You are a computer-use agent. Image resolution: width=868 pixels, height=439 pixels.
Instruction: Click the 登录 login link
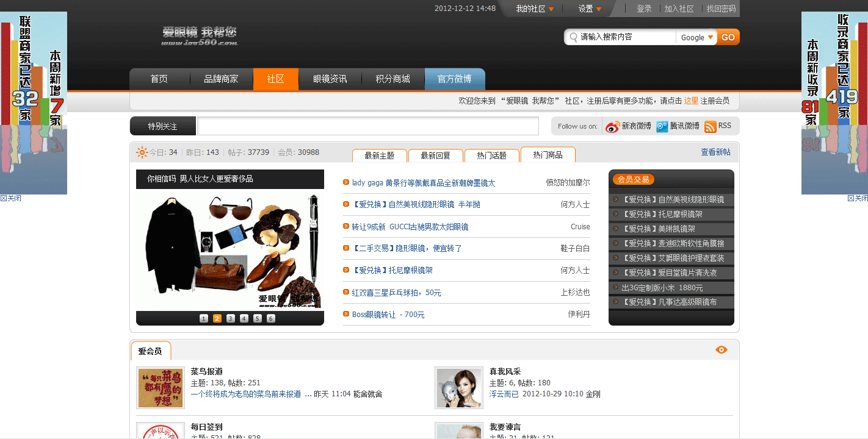point(644,9)
